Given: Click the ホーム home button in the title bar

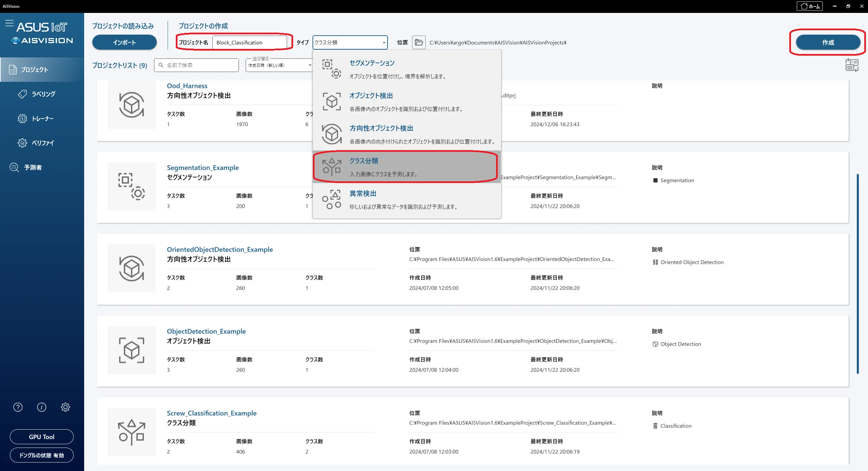Looking at the screenshot, I should (x=810, y=6).
